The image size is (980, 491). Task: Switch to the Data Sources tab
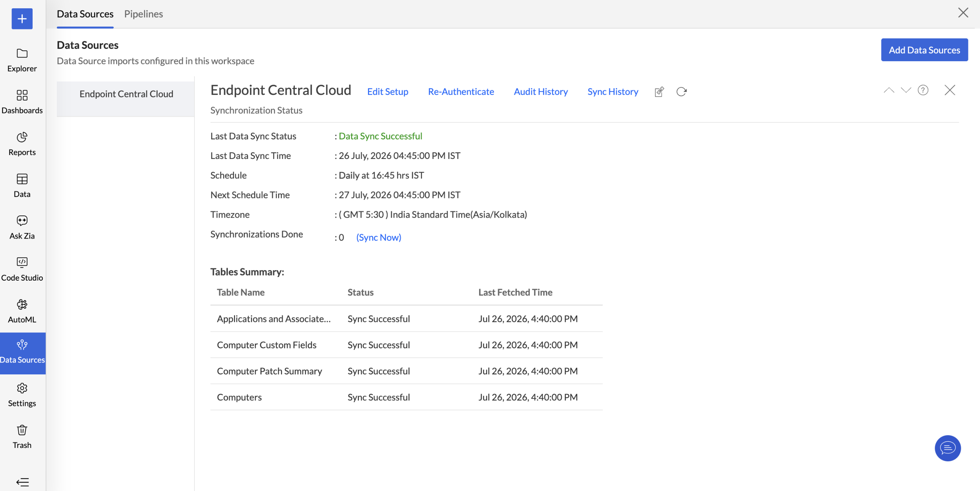85,14
